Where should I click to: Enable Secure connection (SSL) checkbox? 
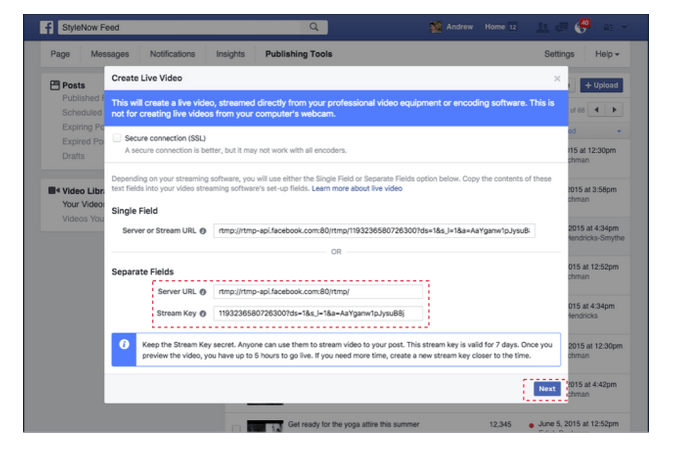click(117, 138)
